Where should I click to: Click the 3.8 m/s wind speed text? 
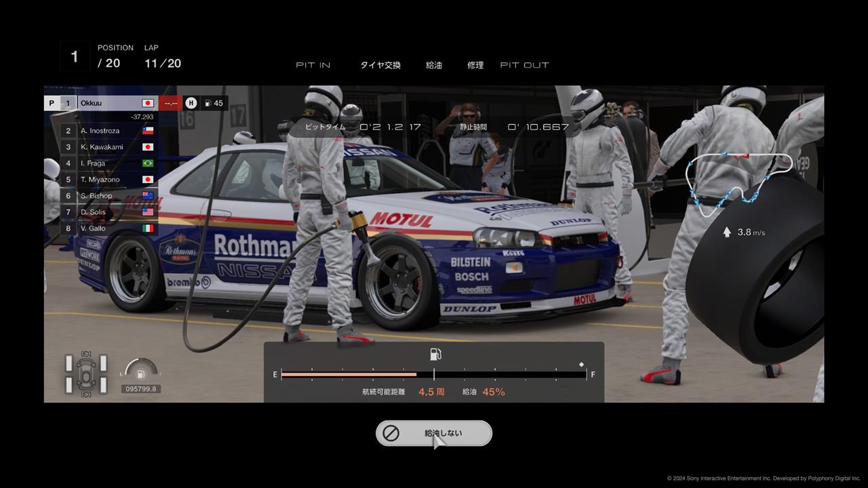(x=751, y=232)
